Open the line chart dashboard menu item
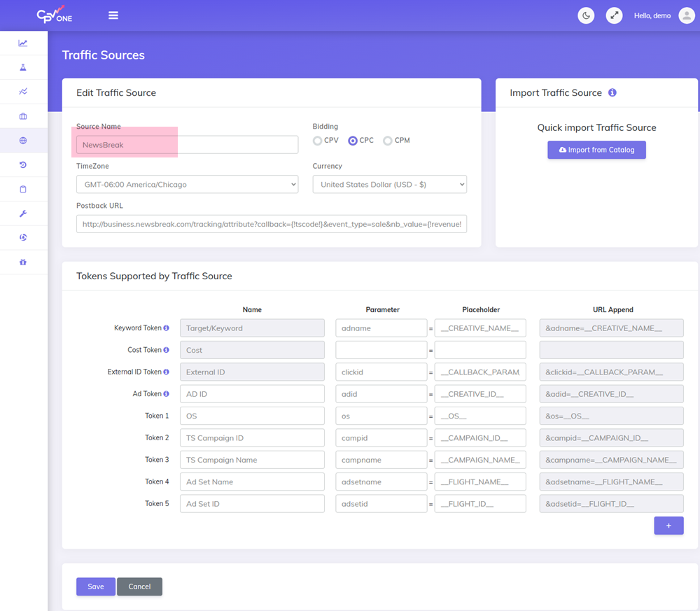 pos(23,43)
